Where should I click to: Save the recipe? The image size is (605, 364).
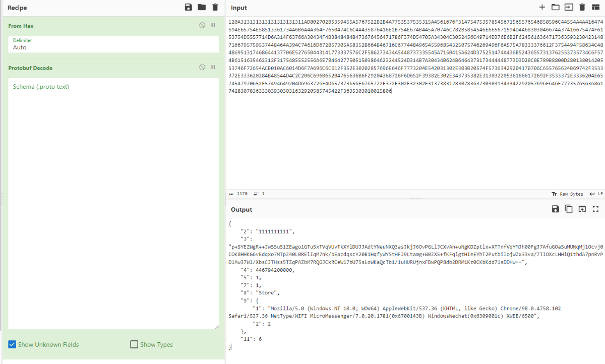coord(188,8)
